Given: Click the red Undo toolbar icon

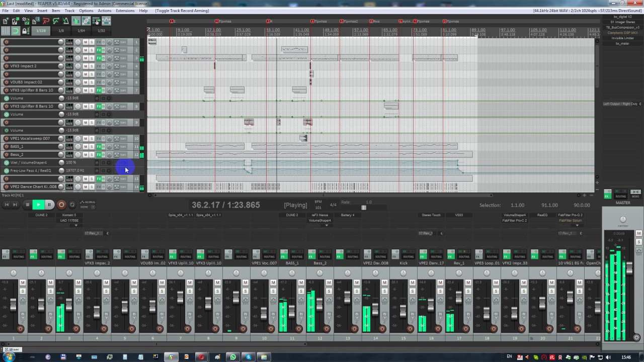Looking at the screenshot, I should click(x=46, y=21).
